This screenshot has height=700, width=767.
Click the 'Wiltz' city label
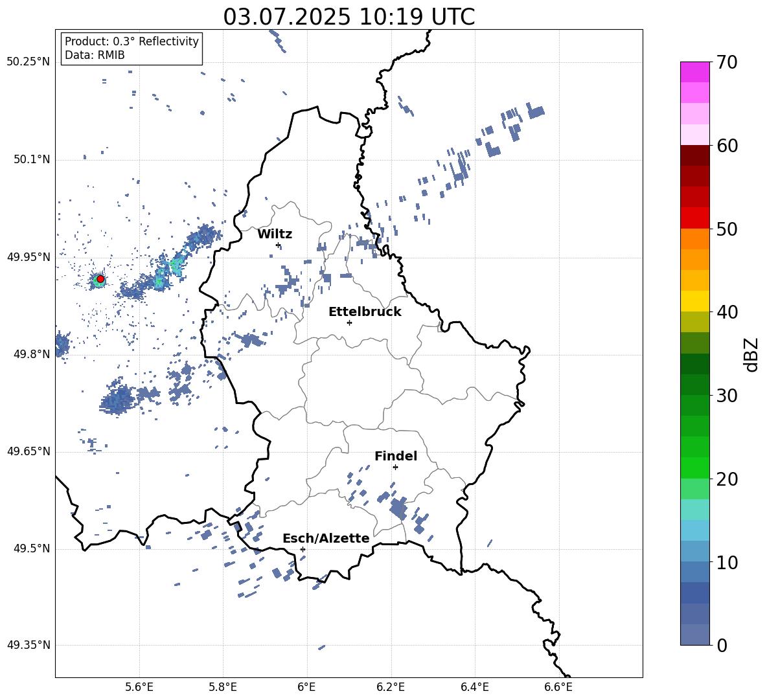click(x=275, y=234)
